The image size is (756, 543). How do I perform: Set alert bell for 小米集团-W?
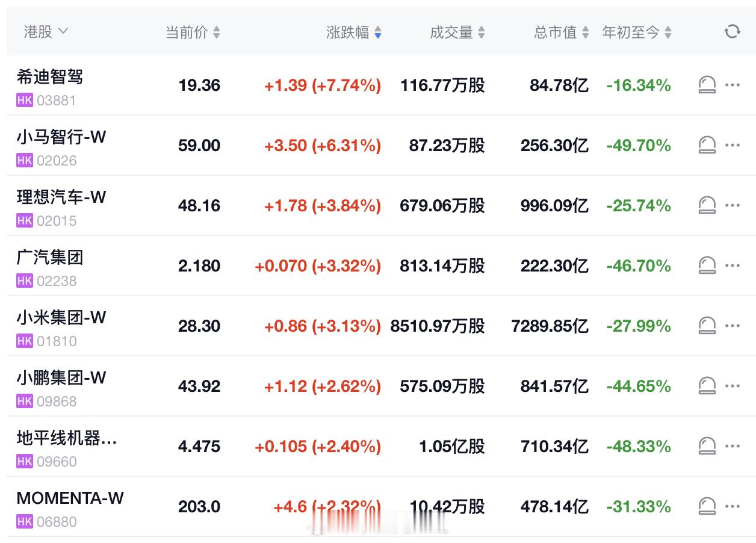click(x=707, y=326)
